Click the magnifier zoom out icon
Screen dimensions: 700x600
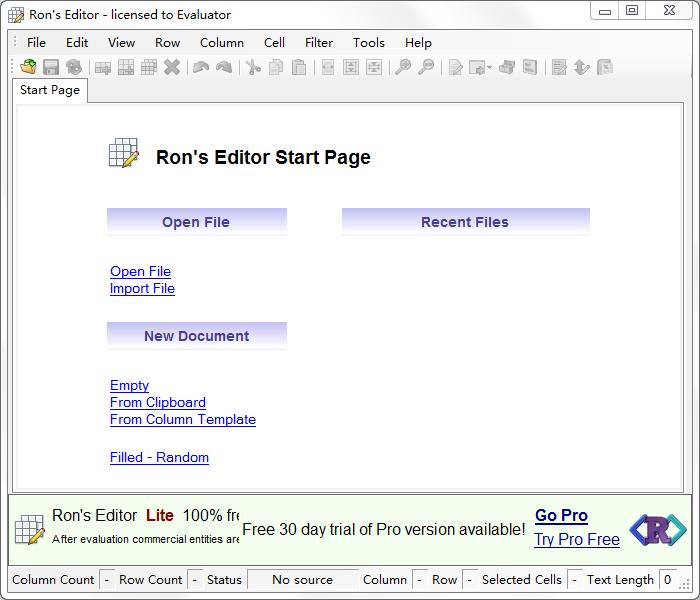pos(426,67)
